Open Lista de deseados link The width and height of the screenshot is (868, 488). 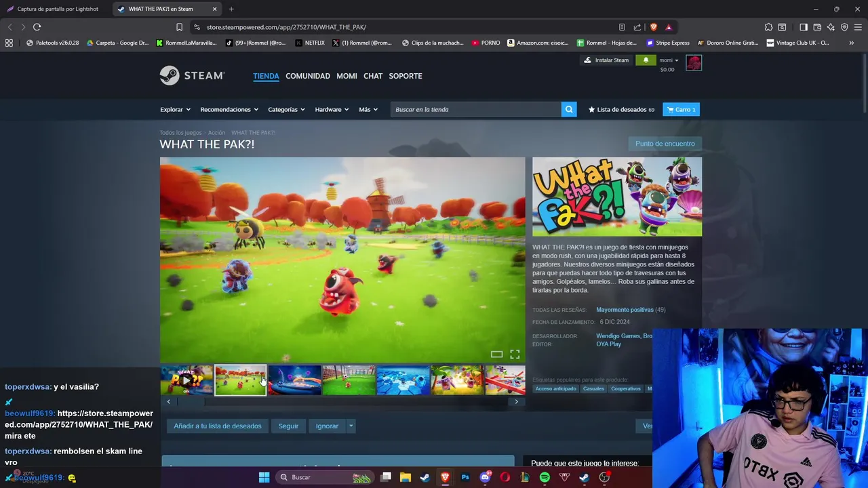point(621,109)
